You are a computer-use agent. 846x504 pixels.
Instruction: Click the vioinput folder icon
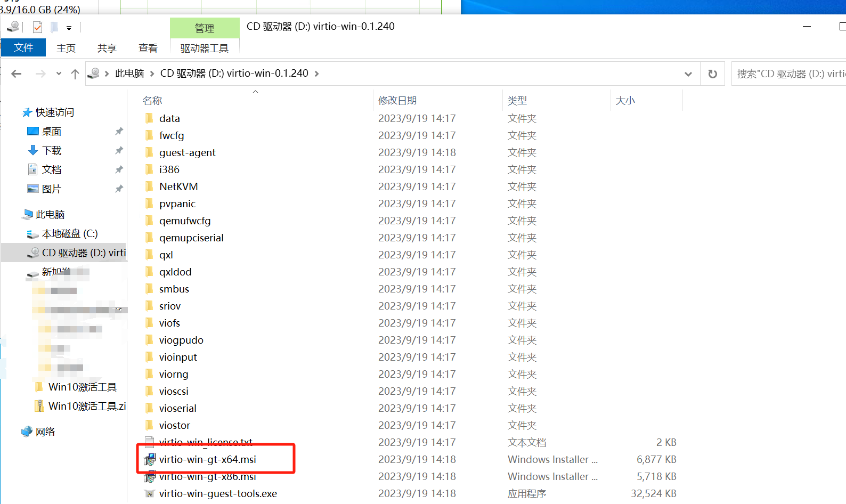[x=149, y=357]
